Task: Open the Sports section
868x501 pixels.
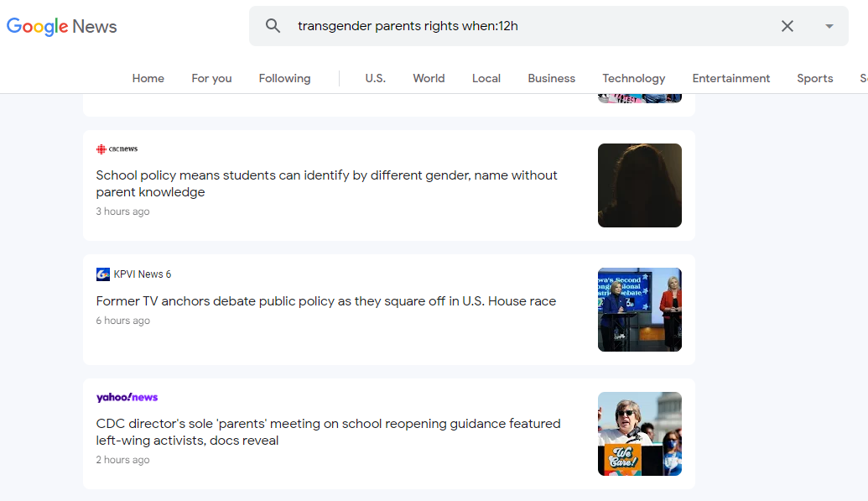Action: [x=814, y=78]
